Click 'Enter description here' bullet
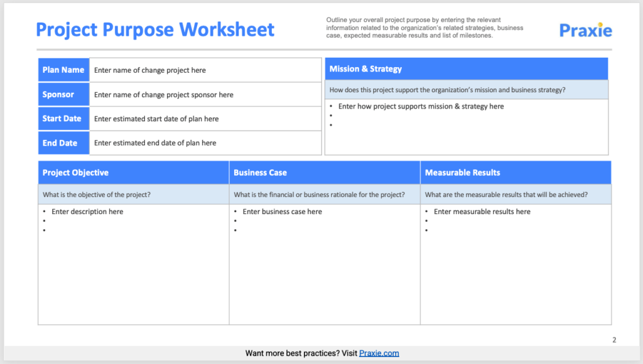Viewport: 643px width, 364px height. point(87,211)
